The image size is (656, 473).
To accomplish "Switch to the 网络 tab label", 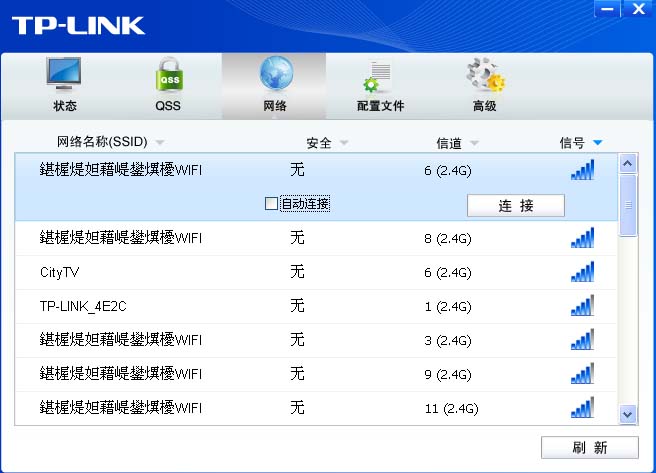I will 275,106.
